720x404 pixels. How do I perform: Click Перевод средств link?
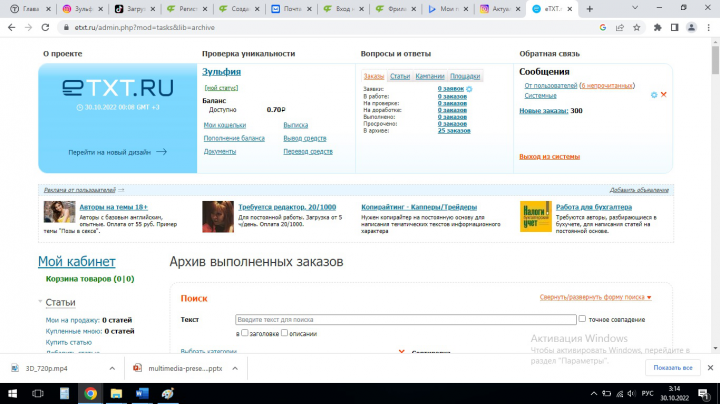pos(308,152)
